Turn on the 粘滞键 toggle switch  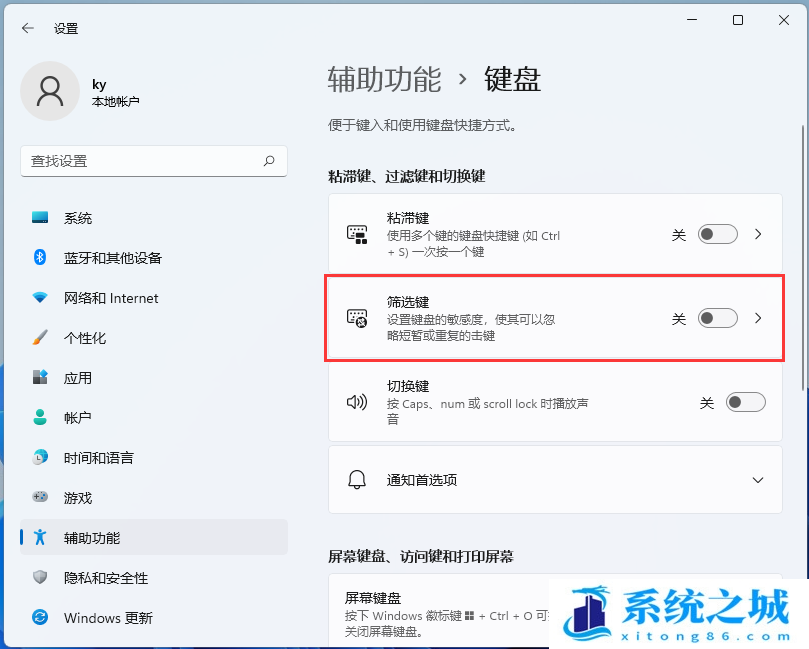(718, 234)
